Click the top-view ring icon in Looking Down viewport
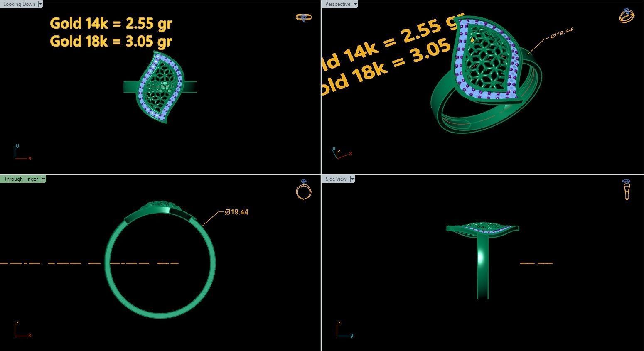644x351 pixels. coord(303,17)
